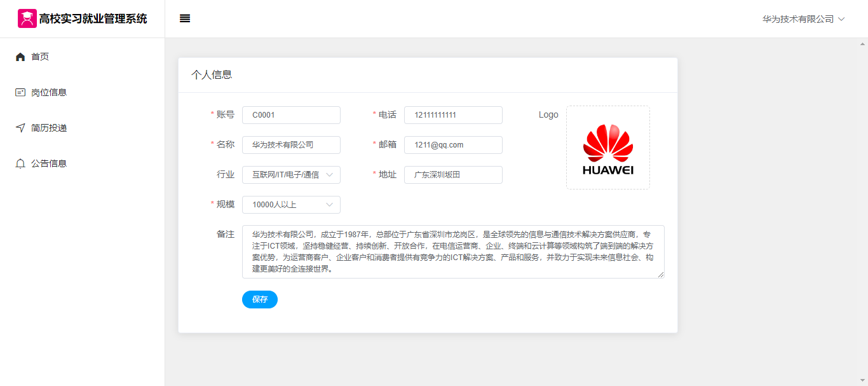The image size is (868, 386).
Task: Click the 备注 textarea resize handle
Action: click(661, 275)
